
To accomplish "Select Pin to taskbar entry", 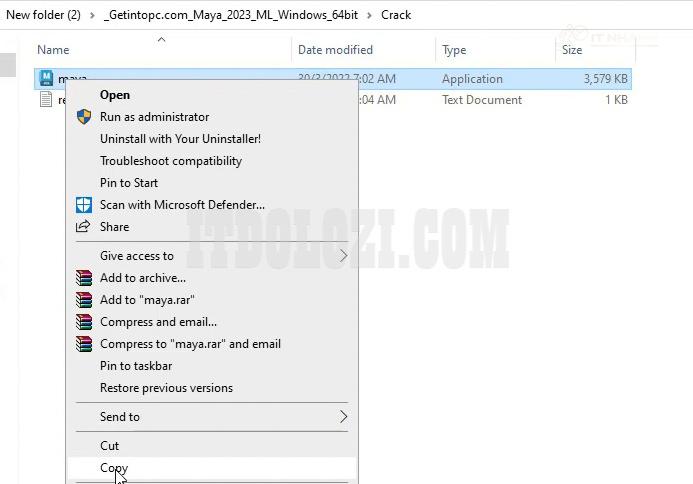I will [136, 366].
